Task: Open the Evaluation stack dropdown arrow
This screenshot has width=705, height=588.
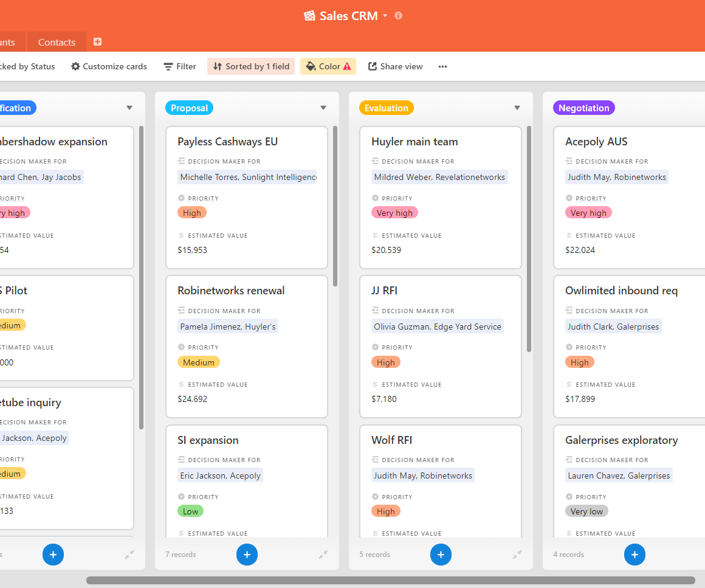Action: coord(517,108)
